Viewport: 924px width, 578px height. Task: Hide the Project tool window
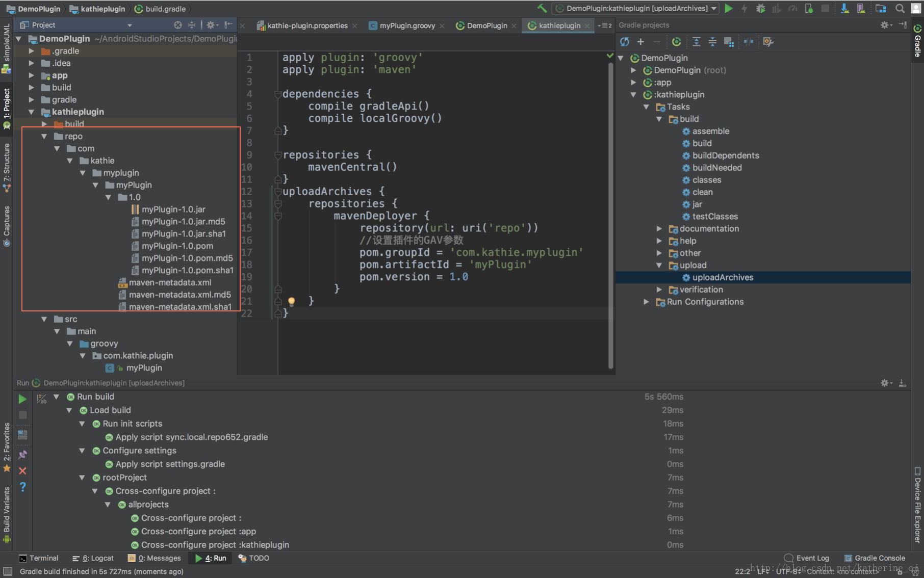[228, 25]
